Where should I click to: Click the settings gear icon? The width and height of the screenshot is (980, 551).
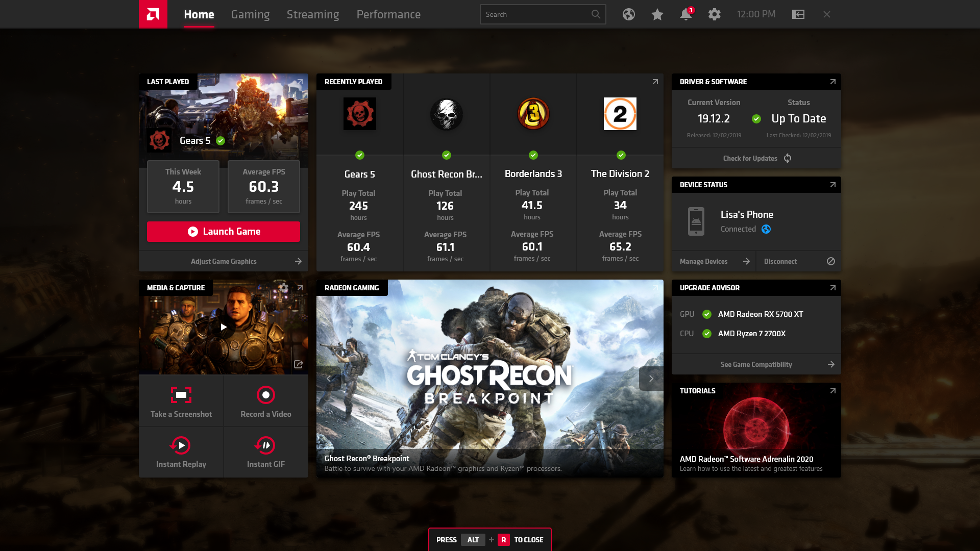(715, 14)
